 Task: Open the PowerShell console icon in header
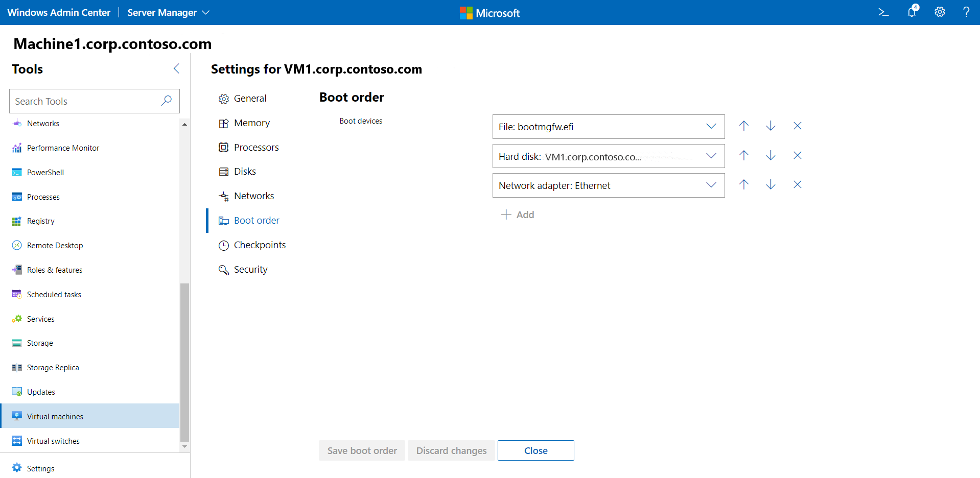point(883,12)
